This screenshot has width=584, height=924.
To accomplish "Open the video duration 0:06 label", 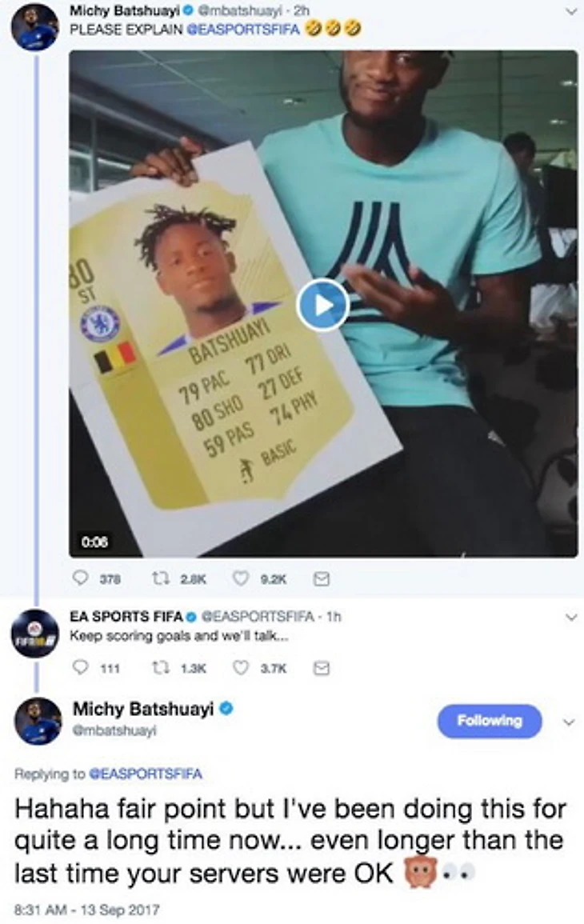I will pyautogui.click(x=94, y=541).
